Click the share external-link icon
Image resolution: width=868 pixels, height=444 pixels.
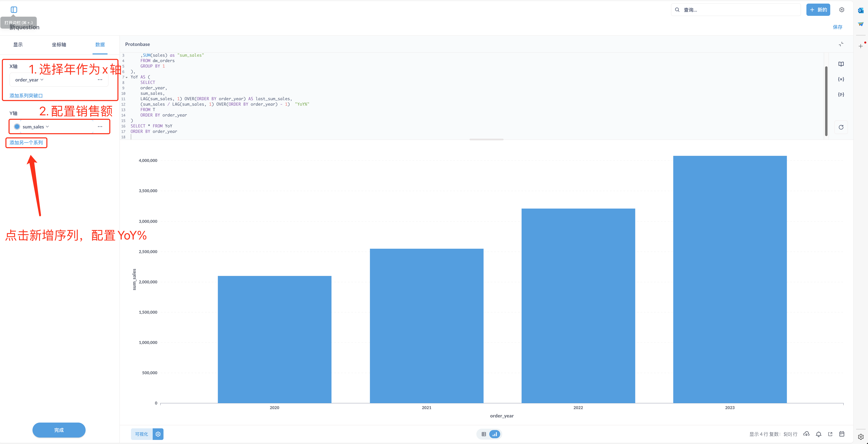pyautogui.click(x=830, y=434)
